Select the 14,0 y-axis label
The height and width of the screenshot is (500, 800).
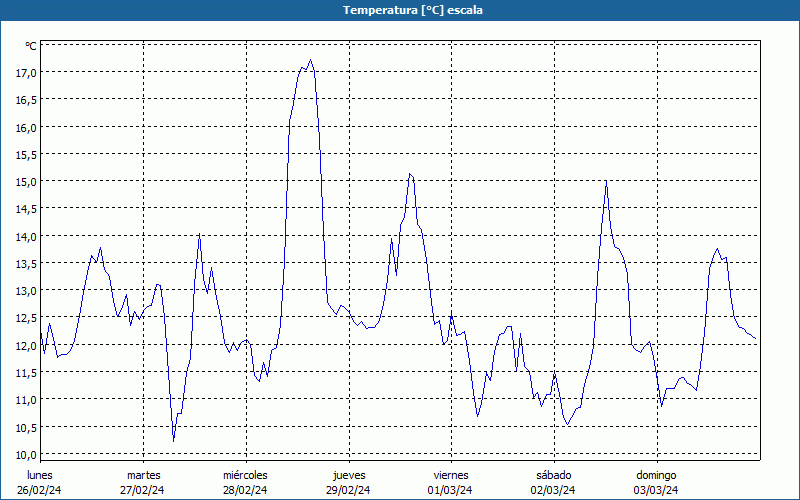pos(26,237)
